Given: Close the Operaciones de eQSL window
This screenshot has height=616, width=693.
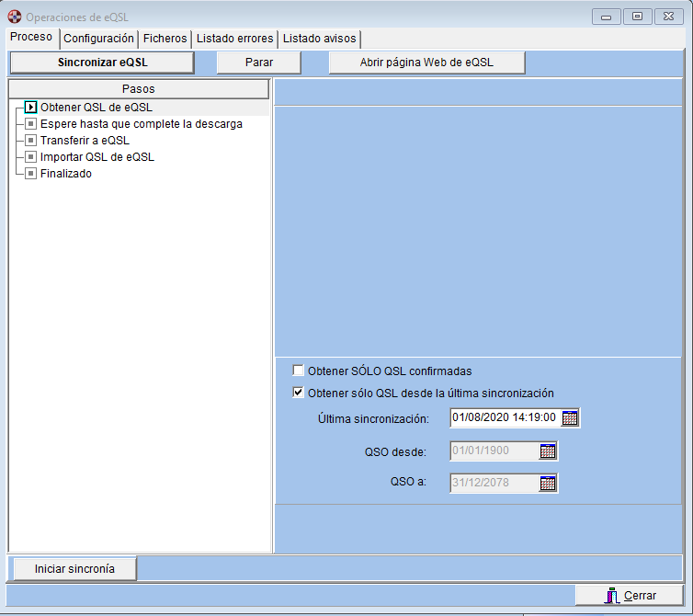Looking at the screenshot, I should coord(669,17).
